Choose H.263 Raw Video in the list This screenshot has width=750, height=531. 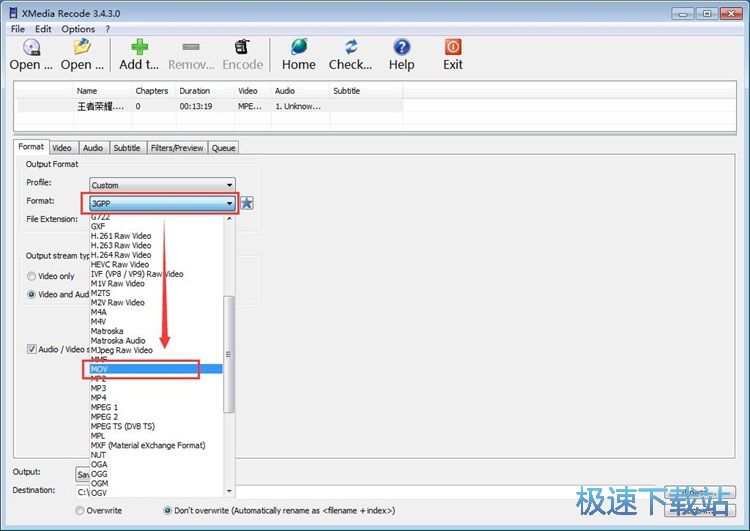tap(156, 245)
